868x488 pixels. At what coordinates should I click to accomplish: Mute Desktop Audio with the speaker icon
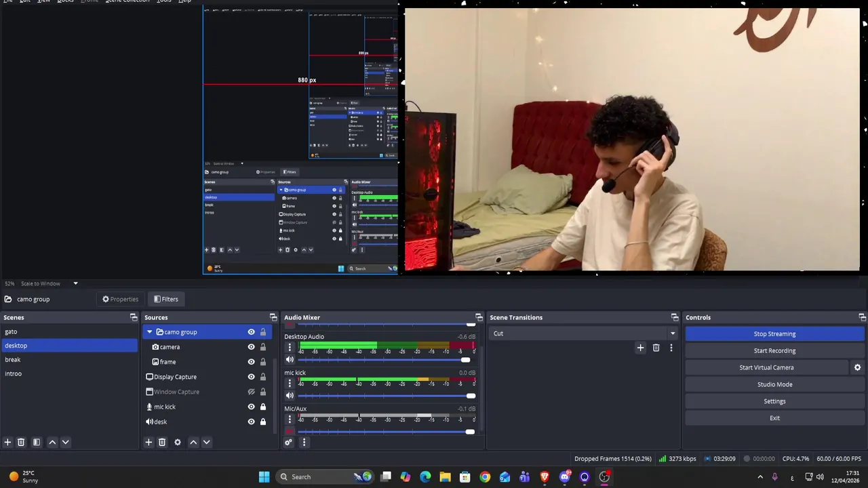coord(290,360)
